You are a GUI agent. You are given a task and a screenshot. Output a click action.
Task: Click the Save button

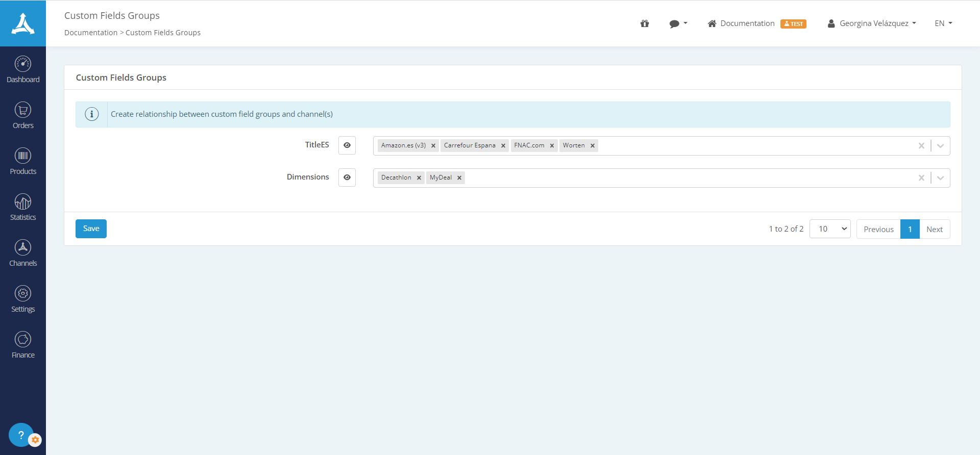(x=91, y=229)
